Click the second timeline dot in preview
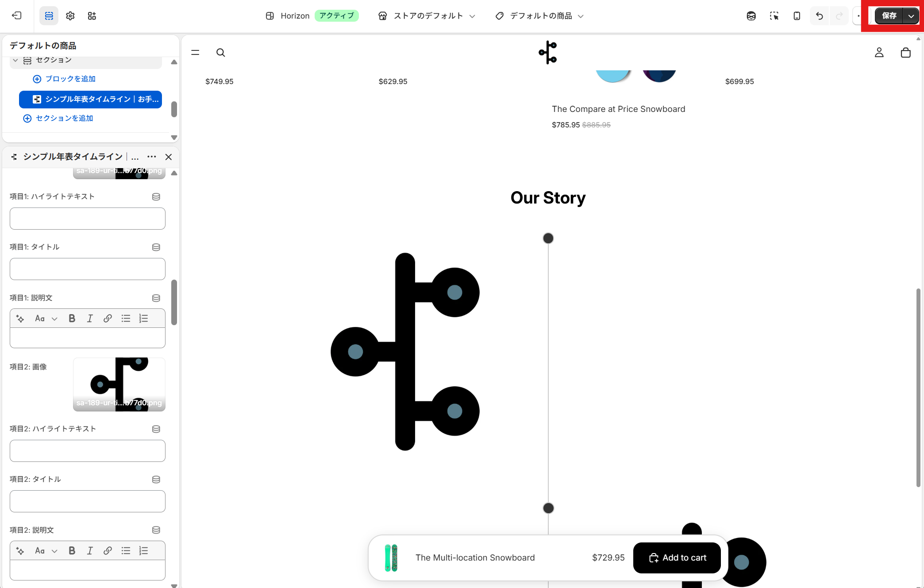 point(548,508)
